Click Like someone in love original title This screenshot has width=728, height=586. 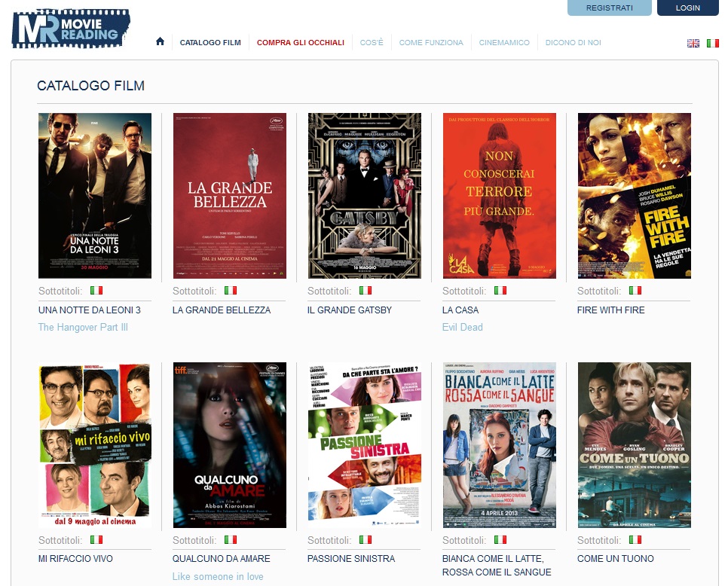(x=218, y=576)
